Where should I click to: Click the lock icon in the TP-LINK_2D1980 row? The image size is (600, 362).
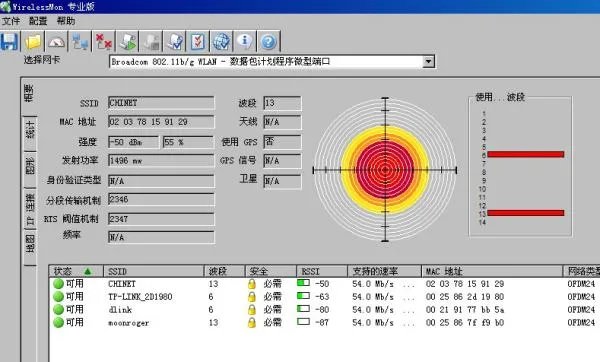[x=251, y=297]
